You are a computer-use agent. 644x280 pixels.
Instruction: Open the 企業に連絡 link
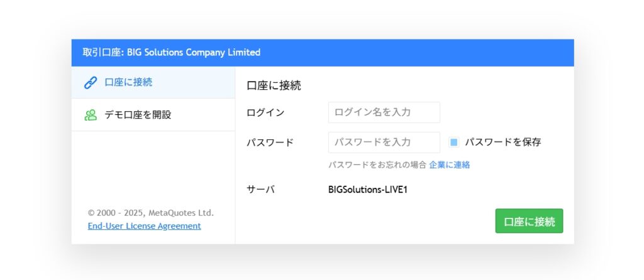click(449, 165)
